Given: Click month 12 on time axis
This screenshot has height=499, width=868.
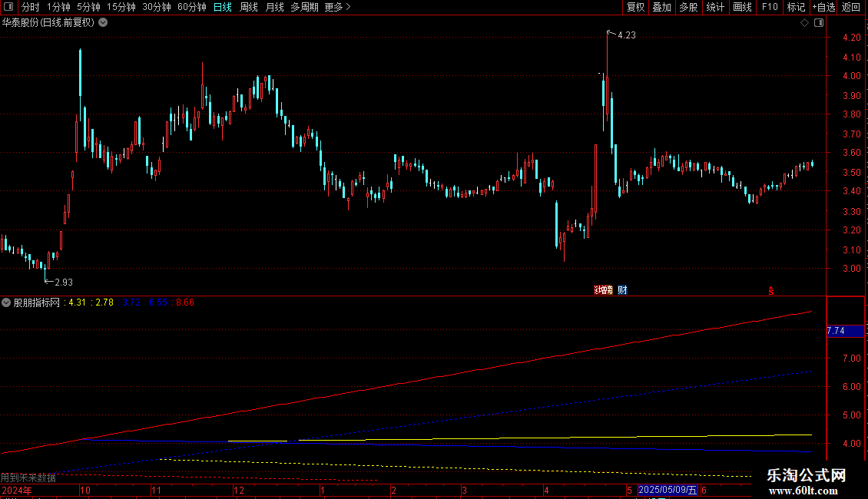Looking at the screenshot, I should (239, 490).
